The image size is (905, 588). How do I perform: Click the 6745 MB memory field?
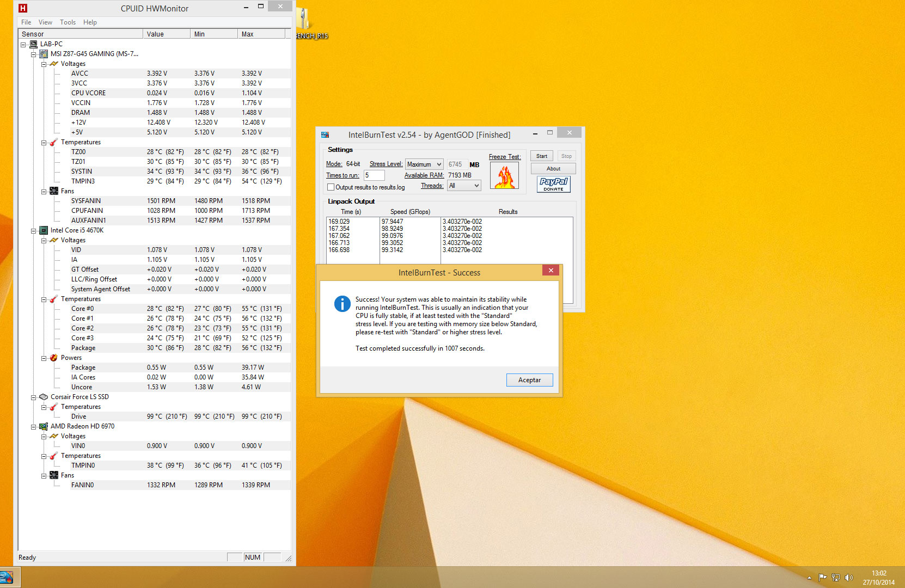457,164
